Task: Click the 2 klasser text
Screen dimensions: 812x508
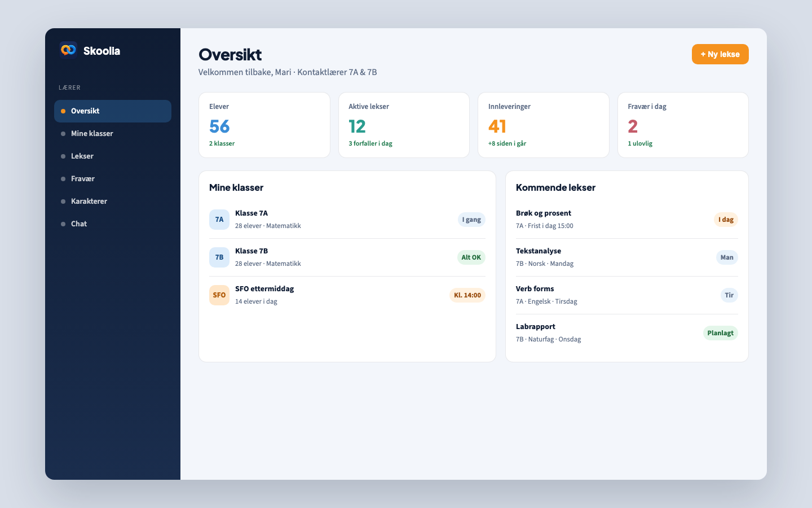Action: point(222,143)
